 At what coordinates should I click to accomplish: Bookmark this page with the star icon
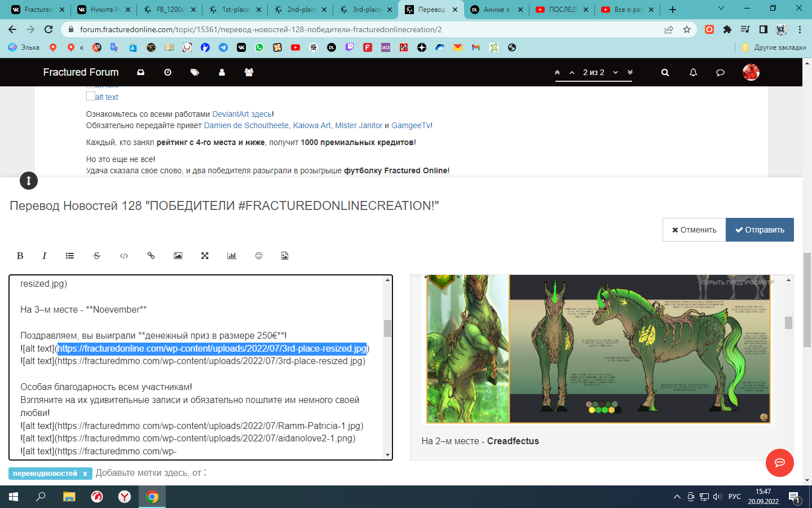[x=687, y=29]
